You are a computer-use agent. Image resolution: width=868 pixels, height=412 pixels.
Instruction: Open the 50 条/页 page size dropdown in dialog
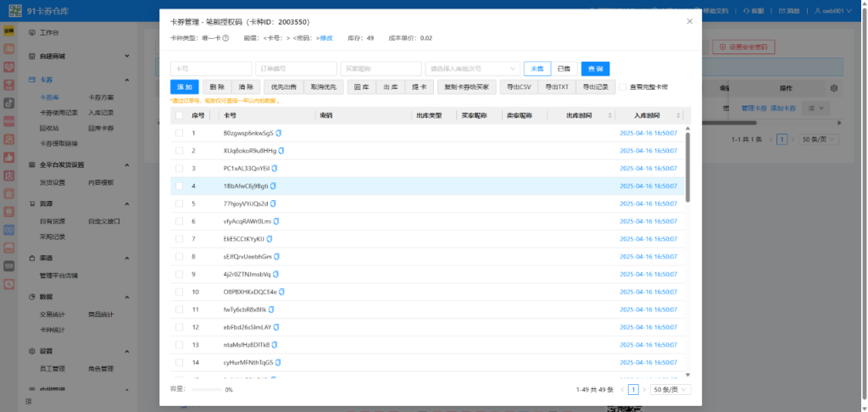click(670, 389)
